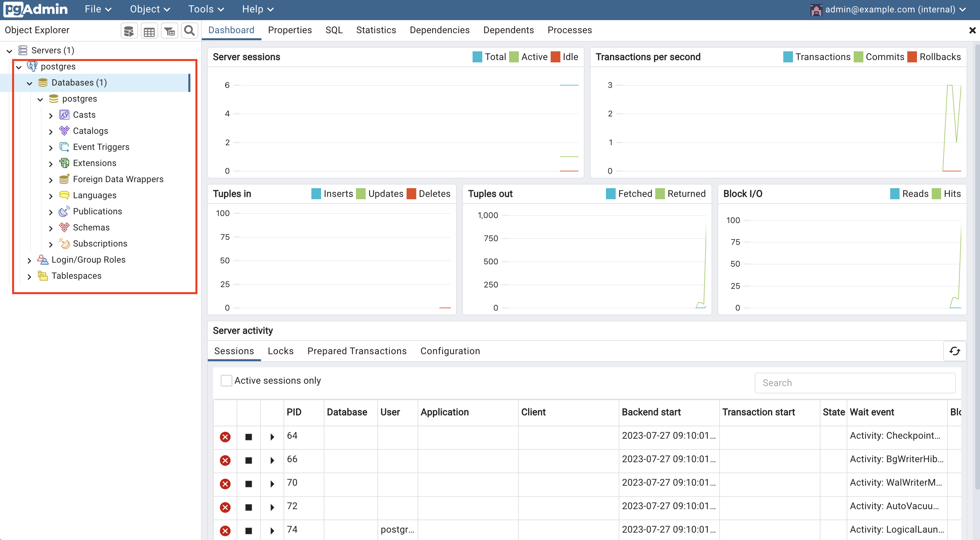Switch to the Processes tab
The height and width of the screenshot is (540, 980).
click(x=569, y=30)
